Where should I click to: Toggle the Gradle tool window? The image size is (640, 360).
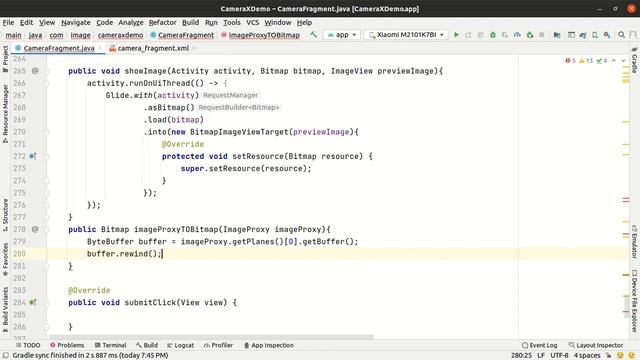tap(634, 61)
